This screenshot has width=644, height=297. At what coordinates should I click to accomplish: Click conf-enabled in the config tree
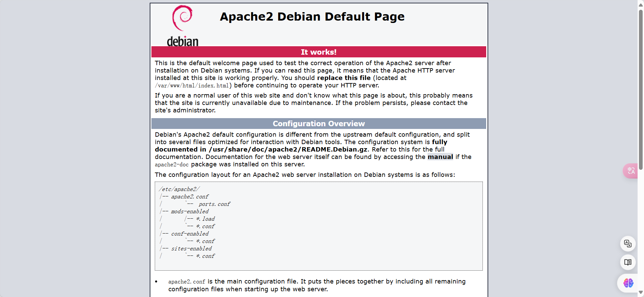[190, 234]
